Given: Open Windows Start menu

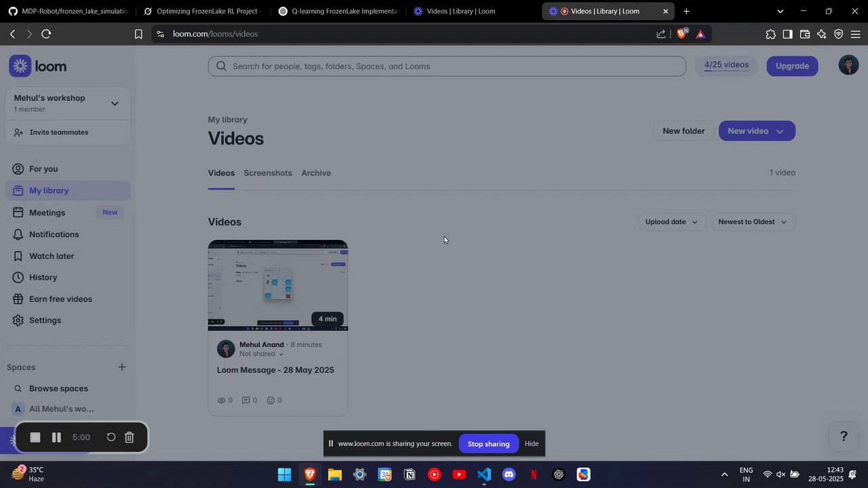Looking at the screenshot, I should click(x=284, y=474).
